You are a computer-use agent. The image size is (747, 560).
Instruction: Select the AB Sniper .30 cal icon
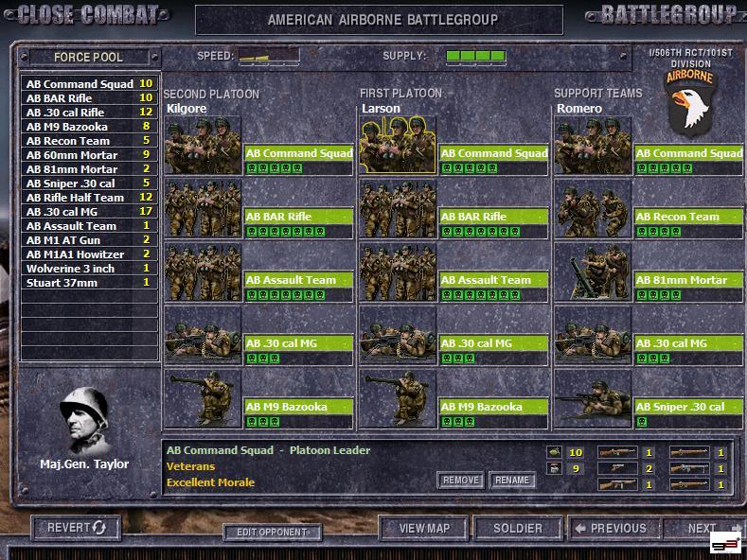coord(593,398)
